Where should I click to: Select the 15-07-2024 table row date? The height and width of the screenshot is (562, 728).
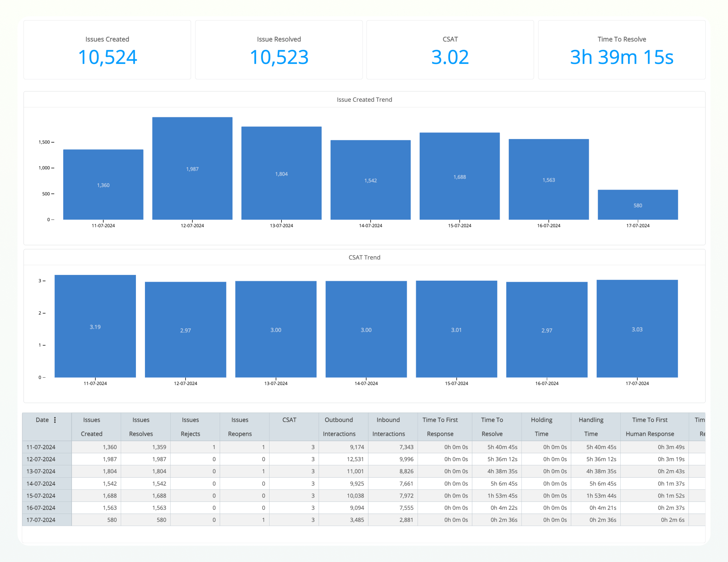pyautogui.click(x=41, y=496)
